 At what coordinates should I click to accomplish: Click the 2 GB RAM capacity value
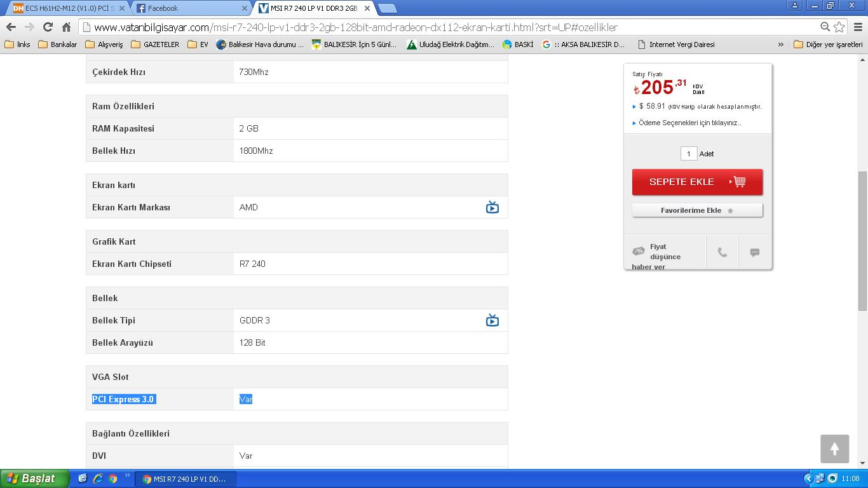pyautogui.click(x=249, y=128)
